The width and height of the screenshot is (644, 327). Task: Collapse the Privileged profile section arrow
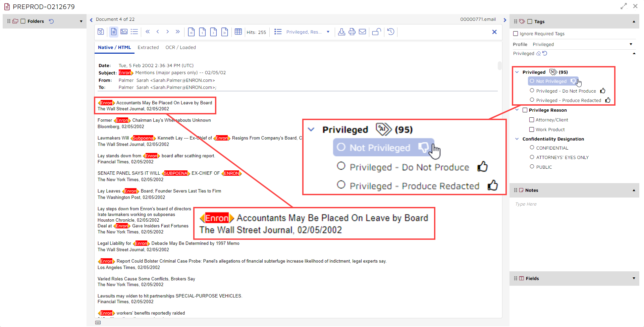tap(634, 53)
